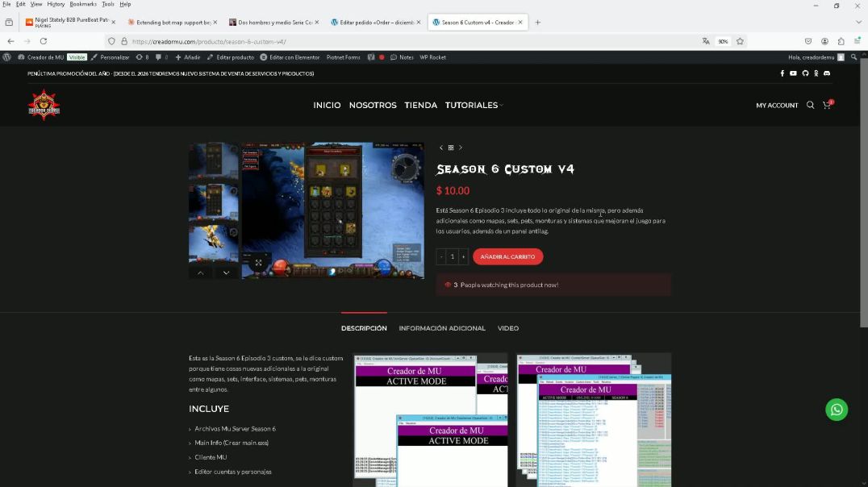Click the down chevron below the gallery thumbnails
The image size is (868, 487).
click(x=225, y=273)
